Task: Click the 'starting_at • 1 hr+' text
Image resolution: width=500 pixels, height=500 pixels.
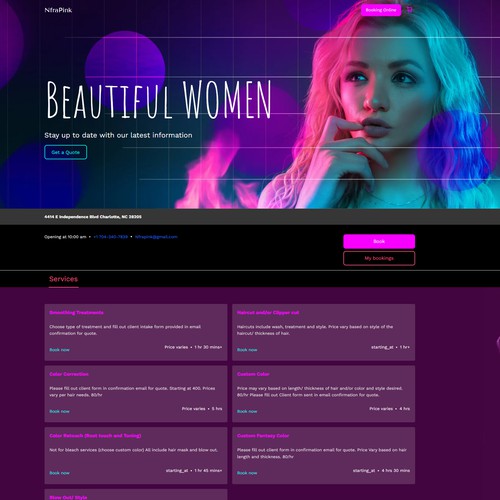Action: click(391, 347)
